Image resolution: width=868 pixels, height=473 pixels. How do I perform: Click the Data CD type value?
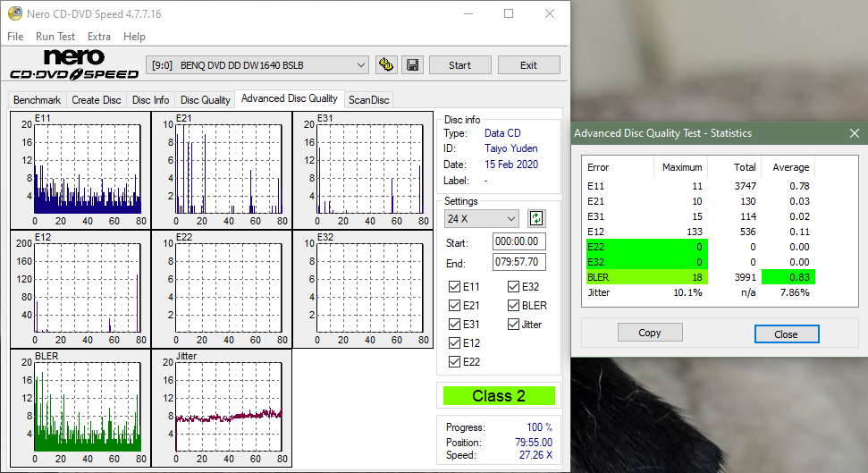pyautogui.click(x=502, y=133)
